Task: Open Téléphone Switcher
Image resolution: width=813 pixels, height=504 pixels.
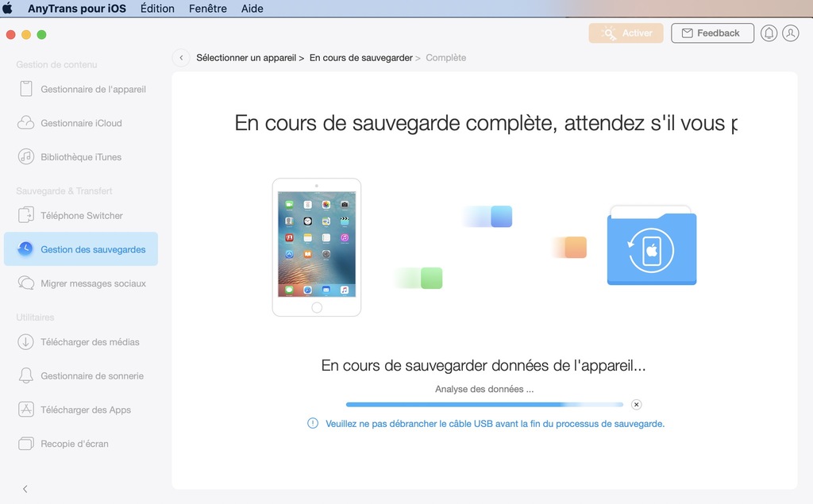Action: pyautogui.click(x=81, y=215)
